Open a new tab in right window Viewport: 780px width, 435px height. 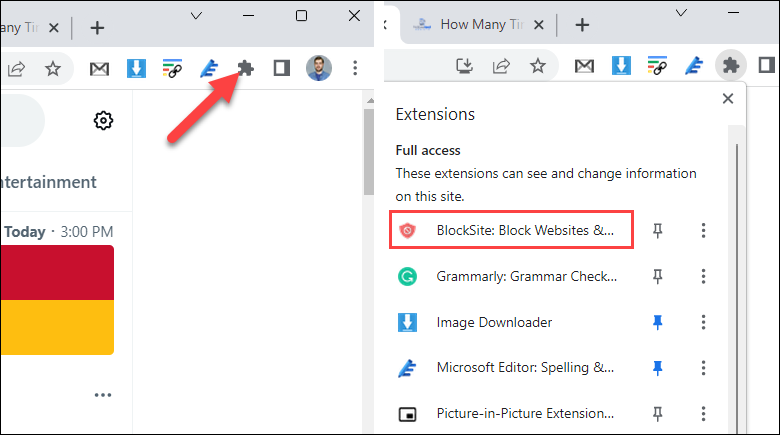click(582, 25)
